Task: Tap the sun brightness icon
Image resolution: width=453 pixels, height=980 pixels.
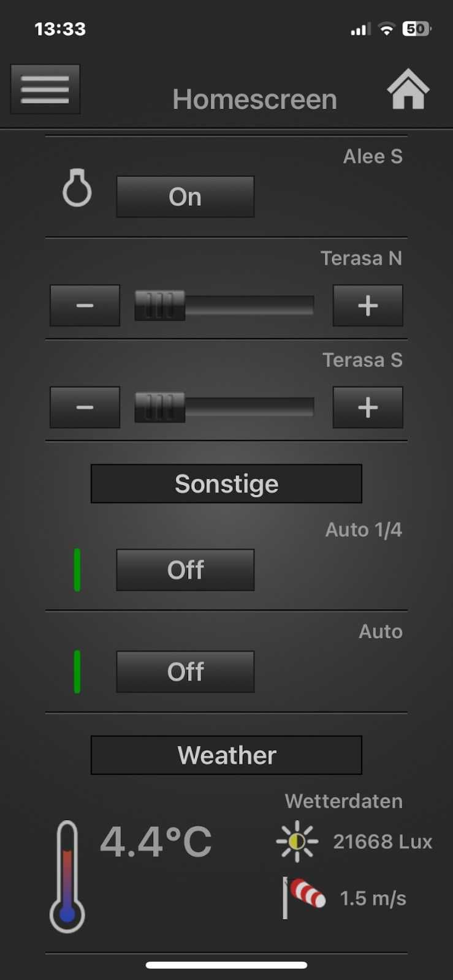Action: click(x=297, y=842)
